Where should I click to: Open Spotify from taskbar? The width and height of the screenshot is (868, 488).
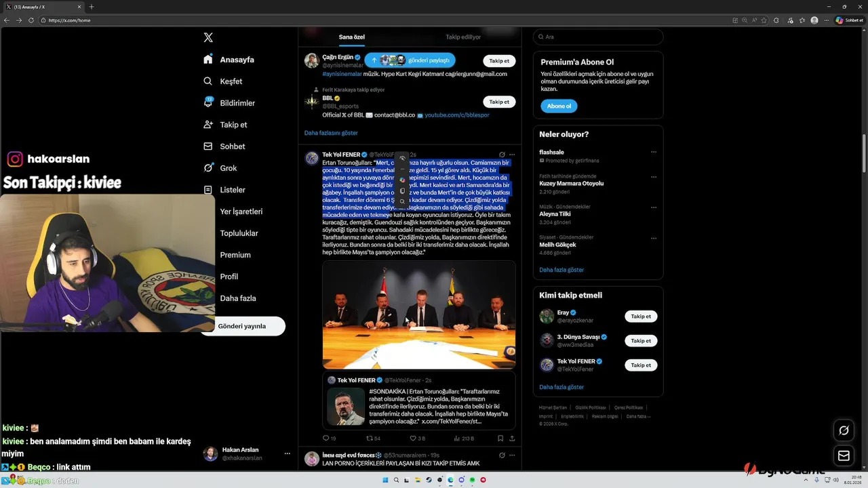(473, 480)
